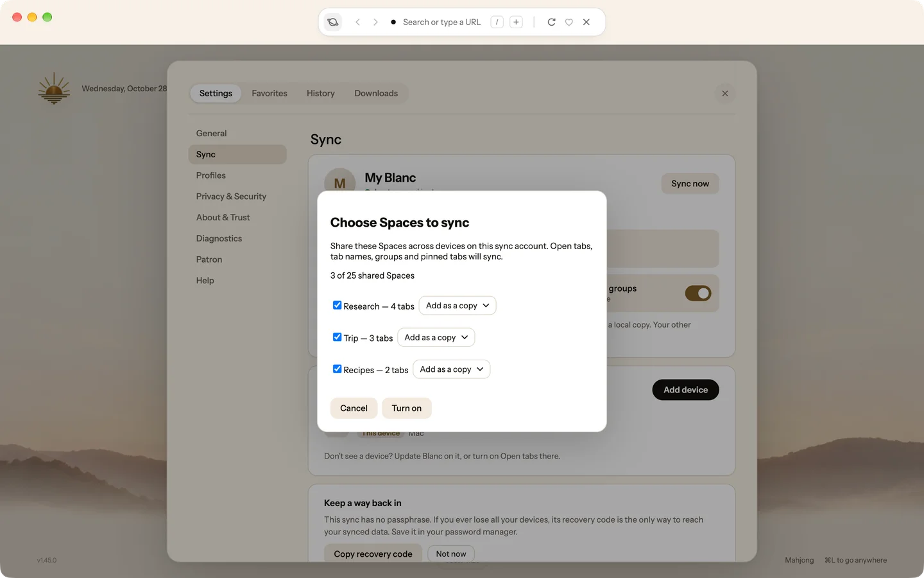
Task: Open a new tab with the plus icon
Action: 516,22
